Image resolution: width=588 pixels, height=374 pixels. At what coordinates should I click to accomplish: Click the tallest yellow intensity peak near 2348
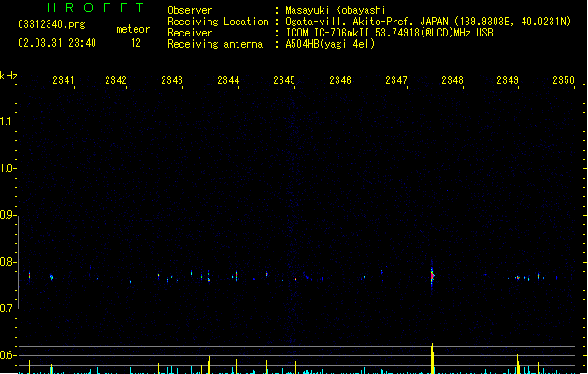[433, 358]
